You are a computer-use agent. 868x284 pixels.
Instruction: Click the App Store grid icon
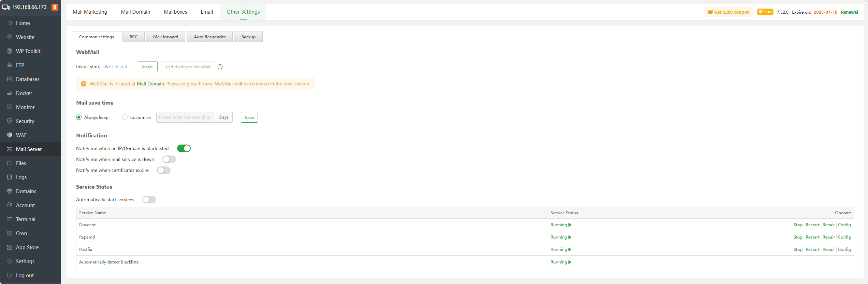click(x=10, y=247)
